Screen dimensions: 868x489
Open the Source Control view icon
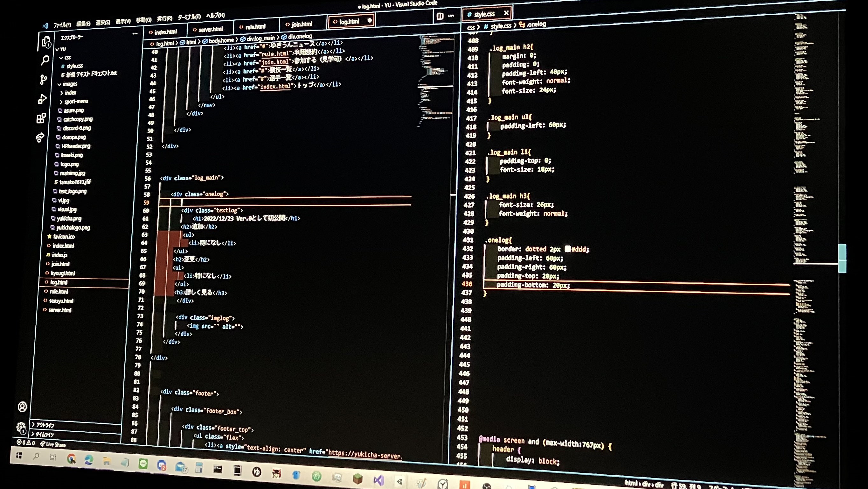pos(44,80)
